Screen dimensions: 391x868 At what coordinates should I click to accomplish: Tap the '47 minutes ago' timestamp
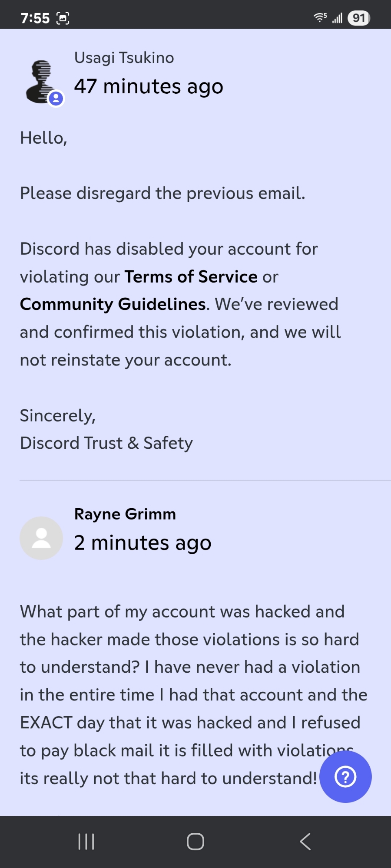tap(149, 86)
